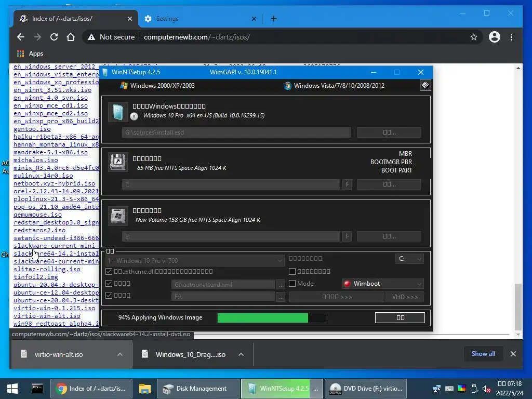Click the network tray icon
This screenshot has height=399, width=532.
pyautogui.click(x=436, y=389)
